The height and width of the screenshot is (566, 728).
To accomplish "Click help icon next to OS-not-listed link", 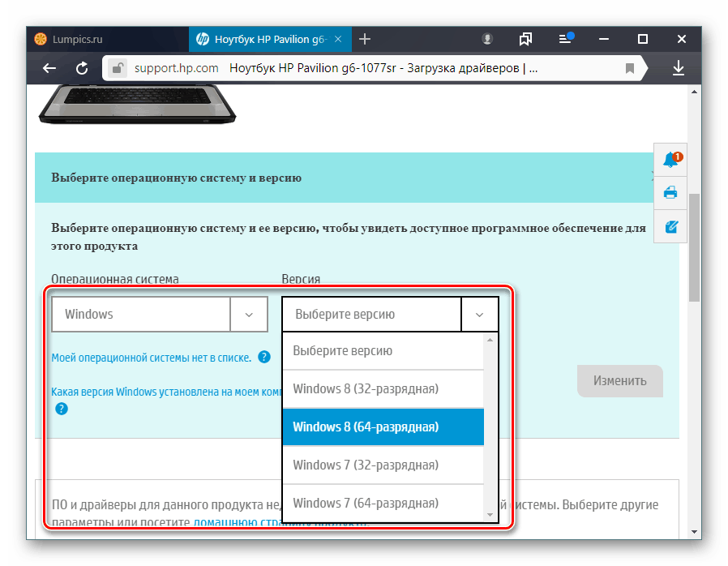I will tap(264, 357).
